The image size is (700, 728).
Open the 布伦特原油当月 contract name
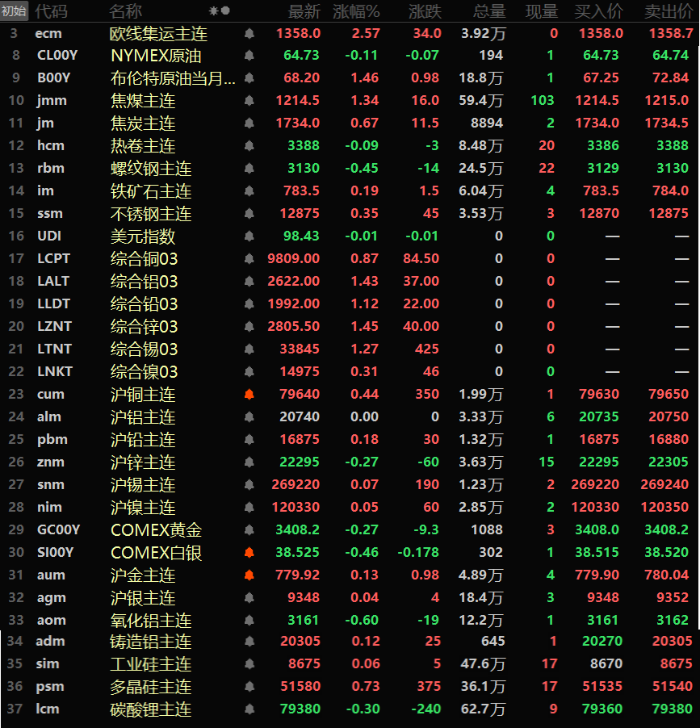(173, 78)
